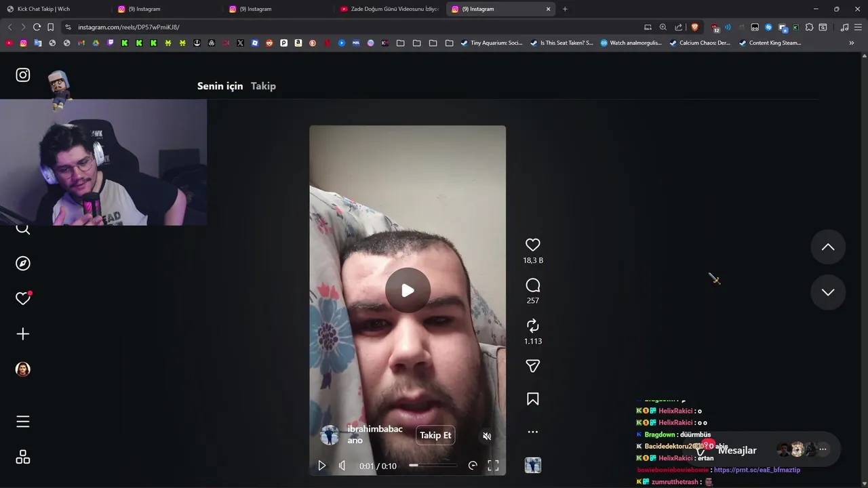Screen dimensions: 868x488
Task: Open Reddit bookmark in bookmarks bar
Action: click(x=269, y=43)
